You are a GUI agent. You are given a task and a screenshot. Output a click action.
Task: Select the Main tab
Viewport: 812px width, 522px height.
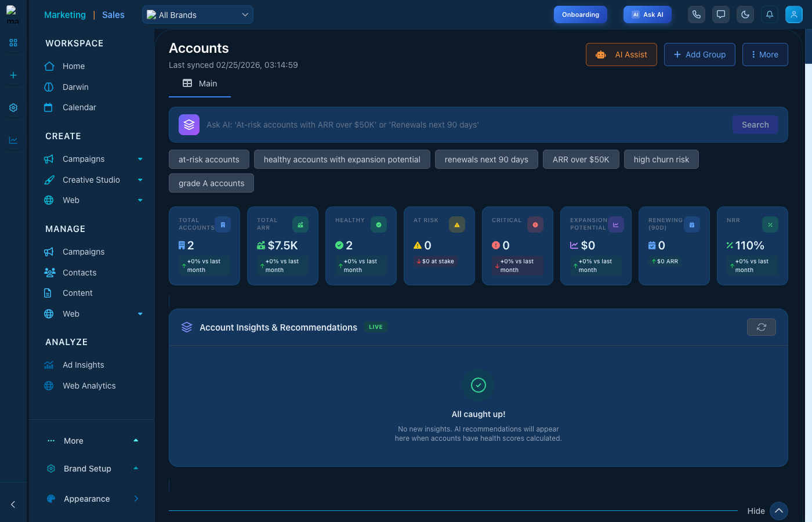point(200,84)
